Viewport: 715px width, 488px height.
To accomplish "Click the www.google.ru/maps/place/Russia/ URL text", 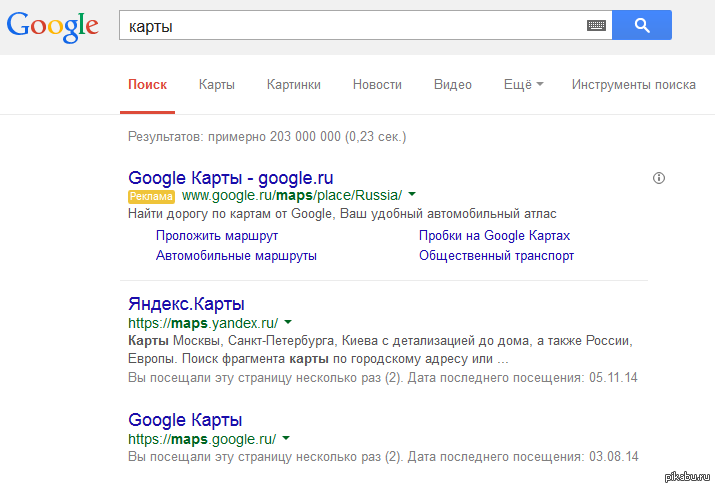I will coord(292,196).
